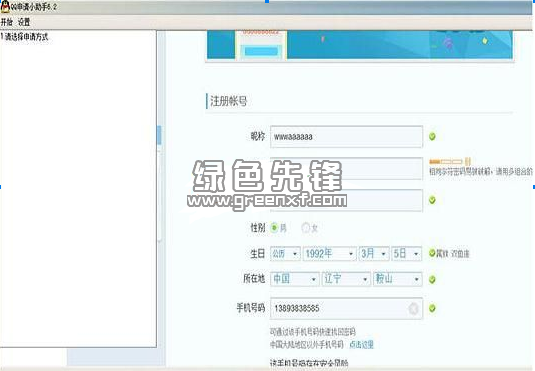The height and width of the screenshot is (371, 535).
Task: Open the 开始 menu
Action: [x=6, y=23]
